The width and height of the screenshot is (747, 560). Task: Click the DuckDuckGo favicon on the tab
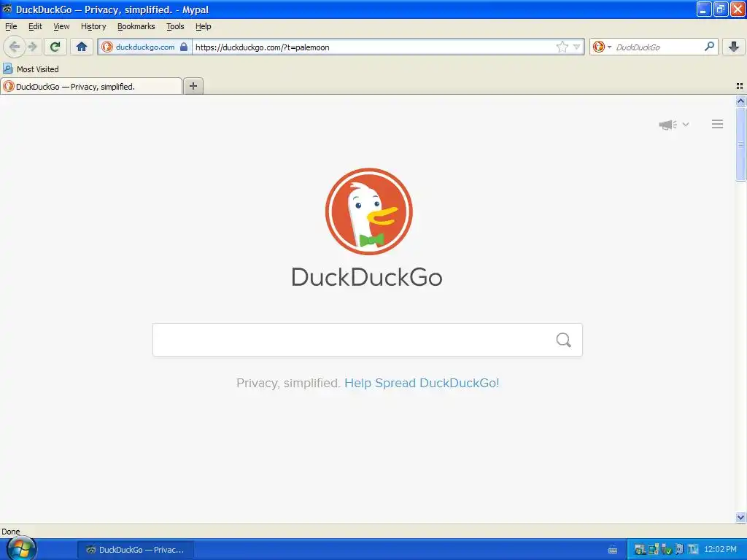9,86
